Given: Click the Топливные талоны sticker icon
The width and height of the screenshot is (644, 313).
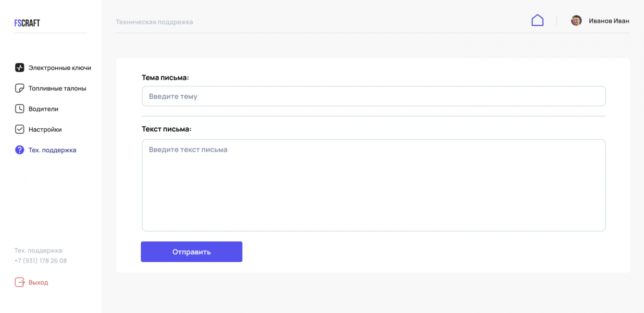Looking at the screenshot, I should (19, 88).
